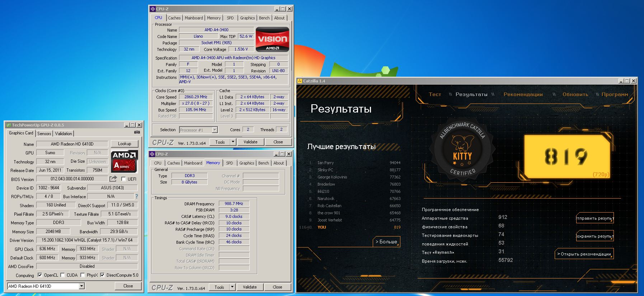
Task: Open the Рекомендации menu in Catzilla
Action: point(523,94)
